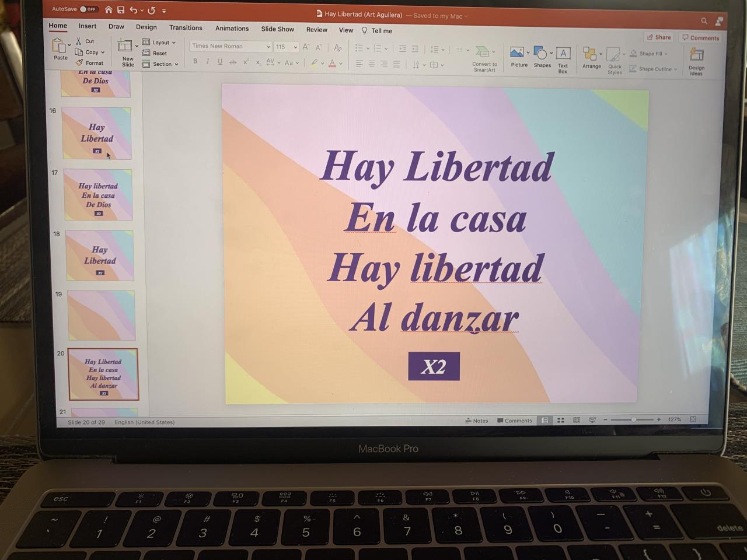This screenshot has width=747, height=560.
Task: Open Design Ideas pane
Action: click(x=697, y=62)
